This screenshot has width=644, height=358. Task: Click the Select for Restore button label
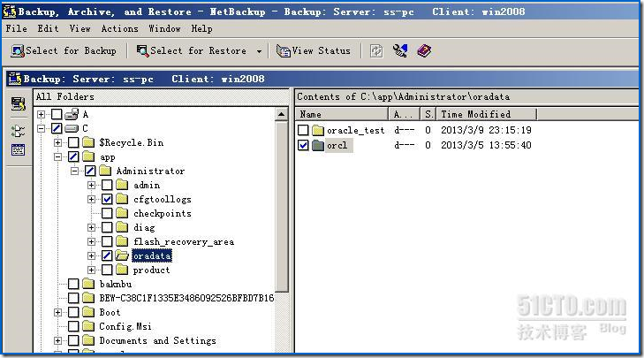pos(199,51)
